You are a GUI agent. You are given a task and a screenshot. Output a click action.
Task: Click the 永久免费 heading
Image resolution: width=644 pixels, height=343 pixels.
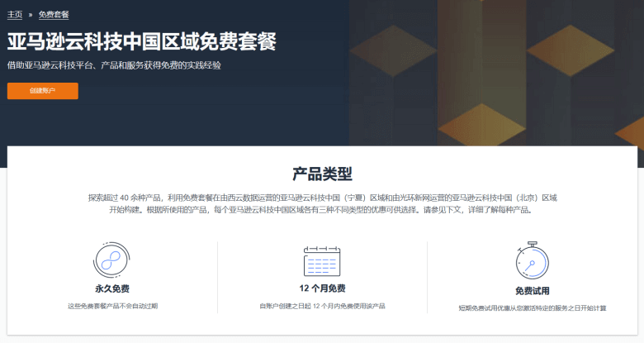112,288
